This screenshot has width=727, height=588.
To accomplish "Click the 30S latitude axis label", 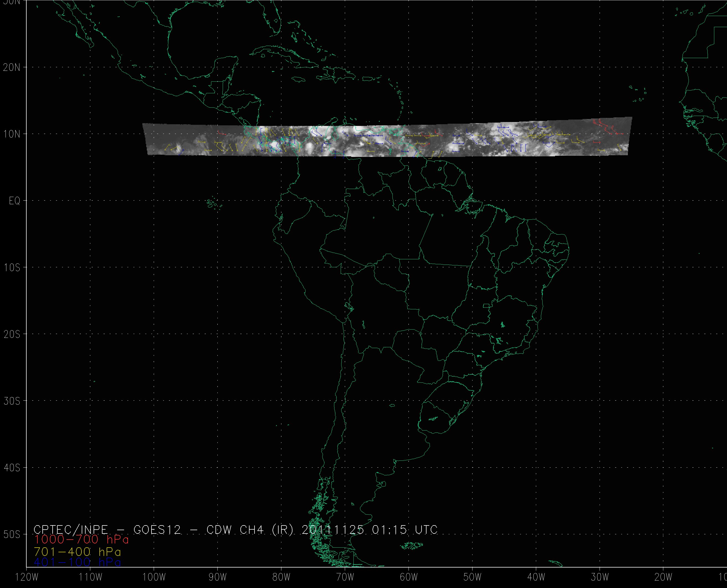I will pos(12,401).
